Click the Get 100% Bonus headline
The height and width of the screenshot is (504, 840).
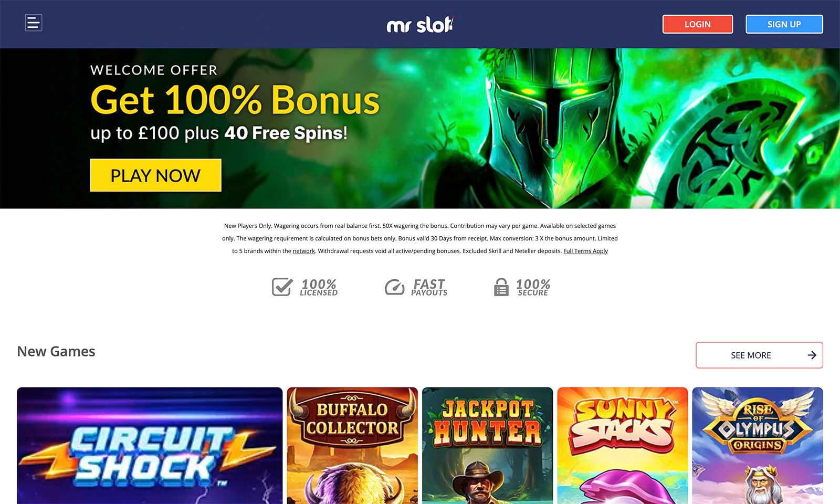coord(235,100)
